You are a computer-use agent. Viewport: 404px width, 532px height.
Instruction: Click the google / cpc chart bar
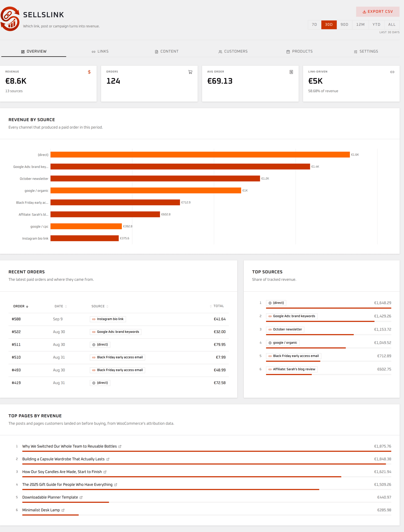(86, 226)
